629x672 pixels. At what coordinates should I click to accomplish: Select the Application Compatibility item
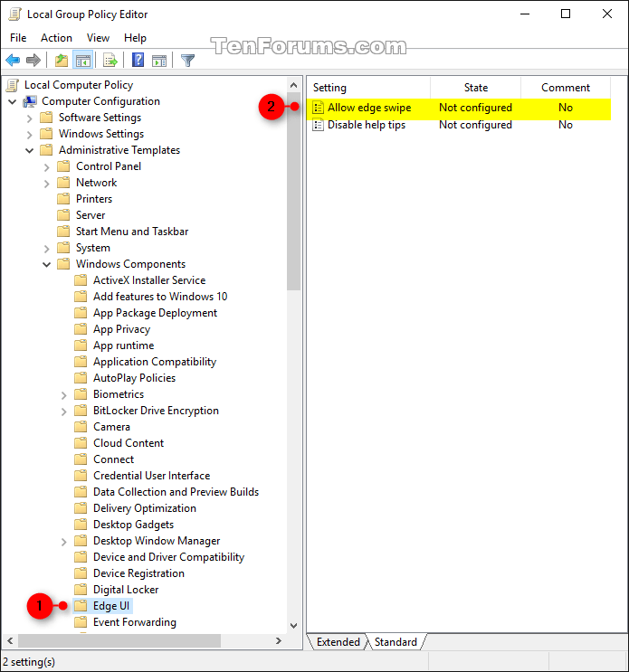click(155, 361)
